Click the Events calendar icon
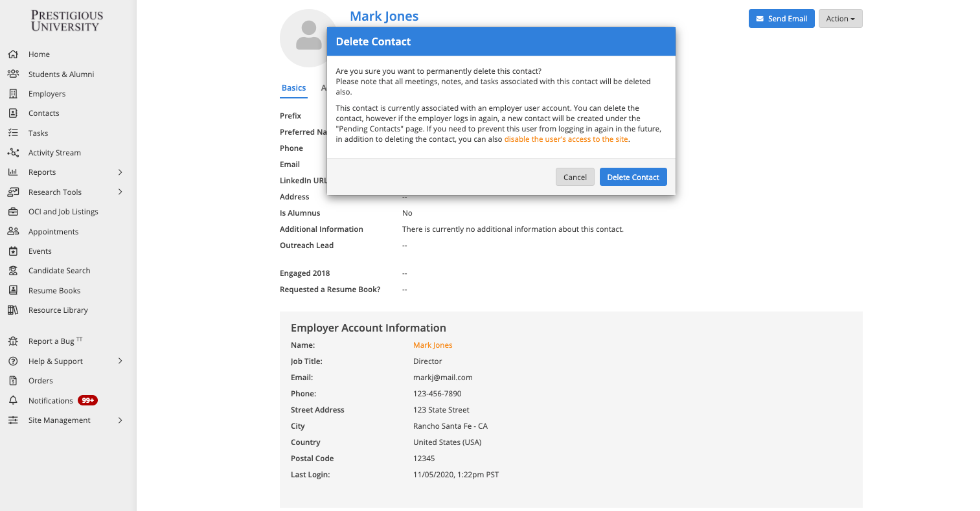This screenshot has height=511, width=980. (x=13, y=251)
